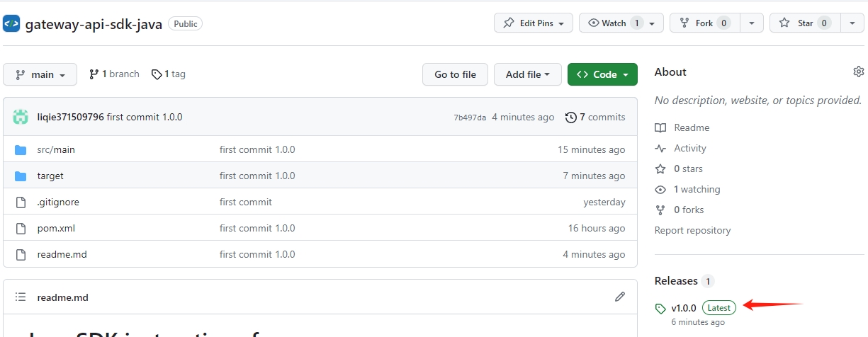
Task: Click the Latest release badge
Action: [719, 308]
